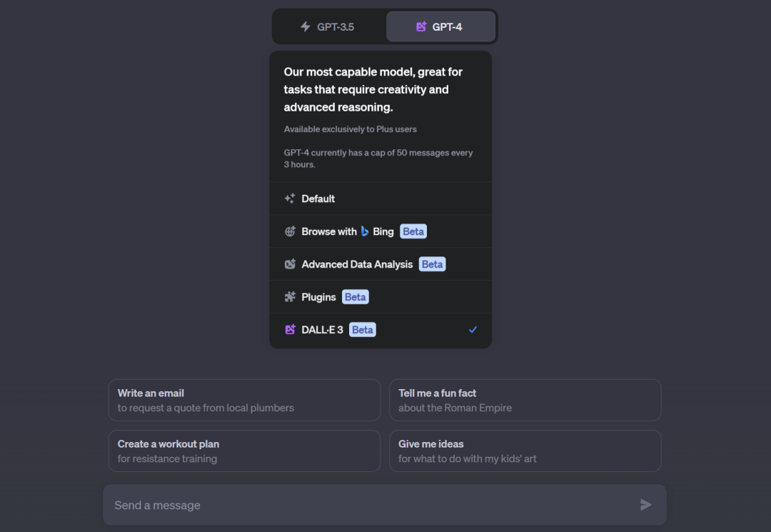The image size is (771, 532).
Task: Click the Advanced Data Analysis icon
Action: [x=290, y=264]
